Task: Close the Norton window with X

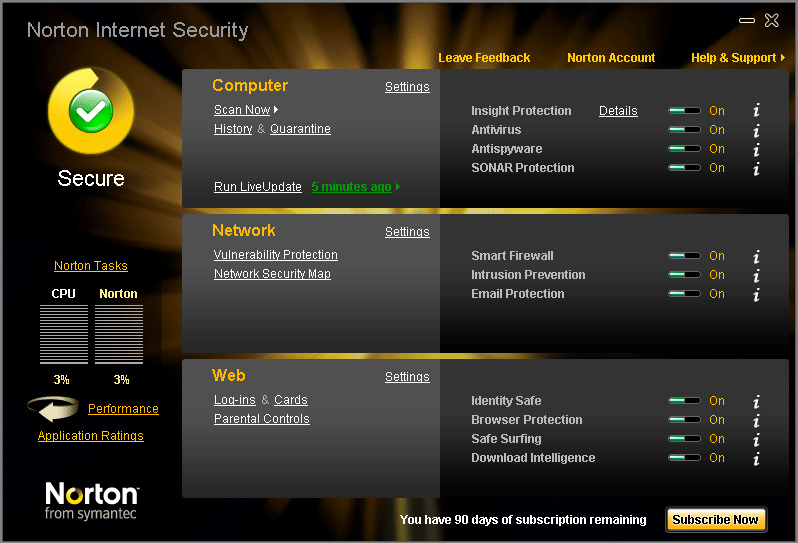Action: coord(772,20)
